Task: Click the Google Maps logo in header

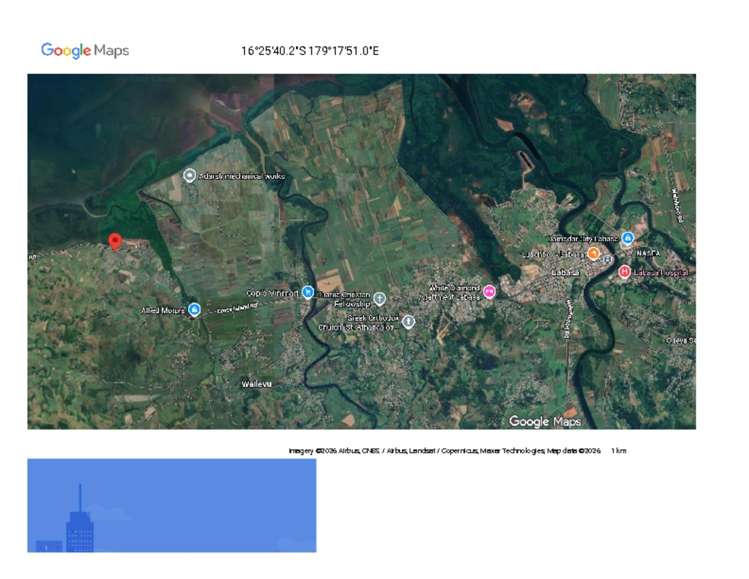Action: click(85, 50)
